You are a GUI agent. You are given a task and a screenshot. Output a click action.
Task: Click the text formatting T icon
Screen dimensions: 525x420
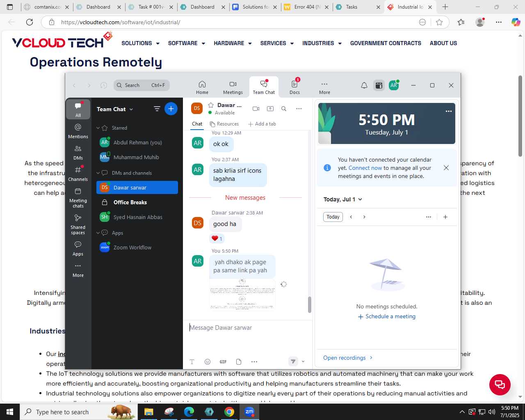(x=192, y=362)
